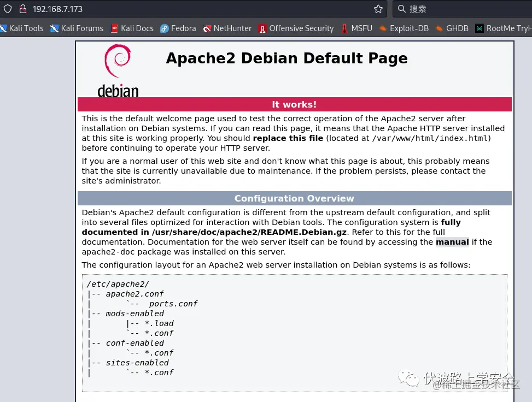Click *.conf under mods-enabled
The image size is (532, 402).
coord(159,333)
